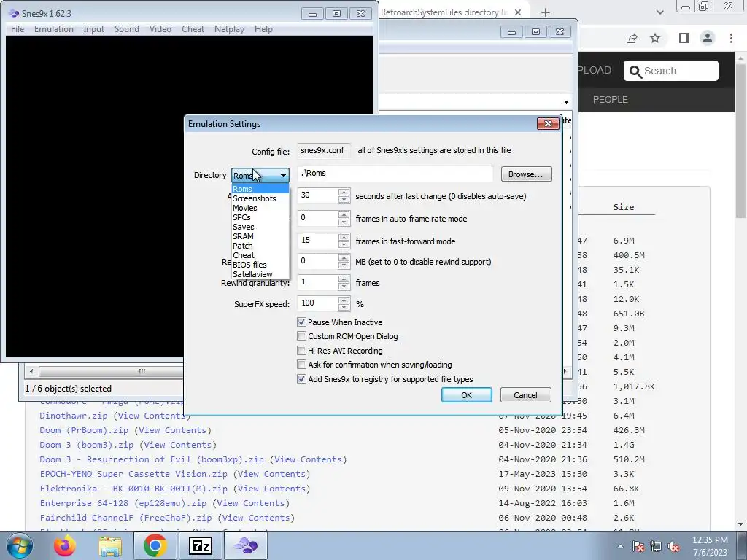Screen dimensions: 747x560
Task: Open Chrome tab search chevron
Action: pos(659,12)
